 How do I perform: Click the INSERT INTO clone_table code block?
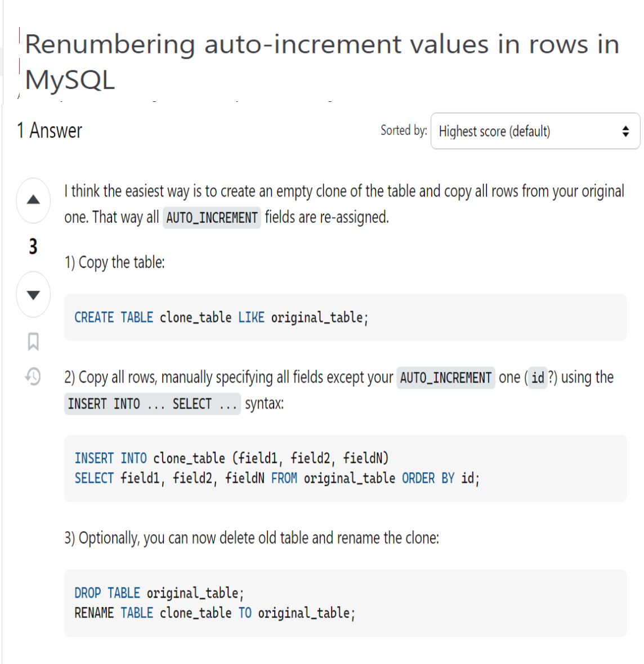coord(345,468)
